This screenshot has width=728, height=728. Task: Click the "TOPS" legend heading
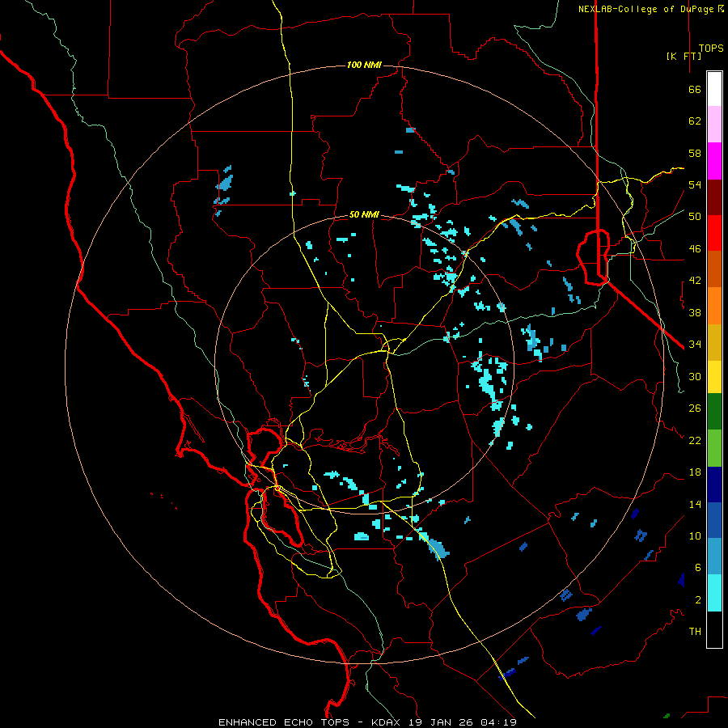711,49
